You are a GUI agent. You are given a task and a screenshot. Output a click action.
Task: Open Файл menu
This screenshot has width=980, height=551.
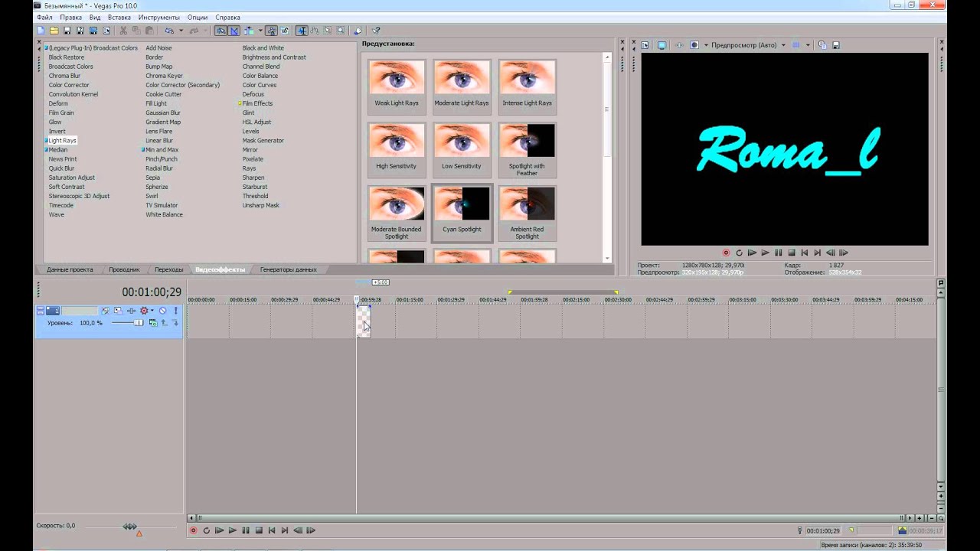[44, 17]
